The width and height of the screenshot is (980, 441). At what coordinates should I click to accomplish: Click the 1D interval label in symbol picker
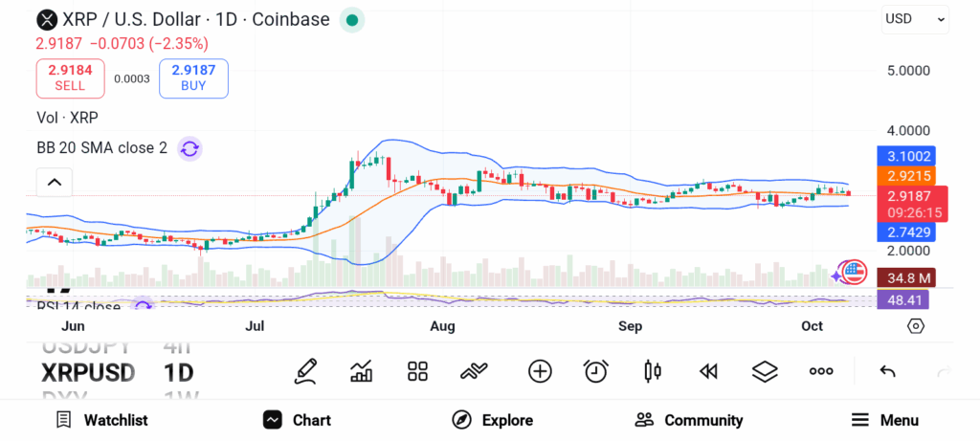pos(179,372)
